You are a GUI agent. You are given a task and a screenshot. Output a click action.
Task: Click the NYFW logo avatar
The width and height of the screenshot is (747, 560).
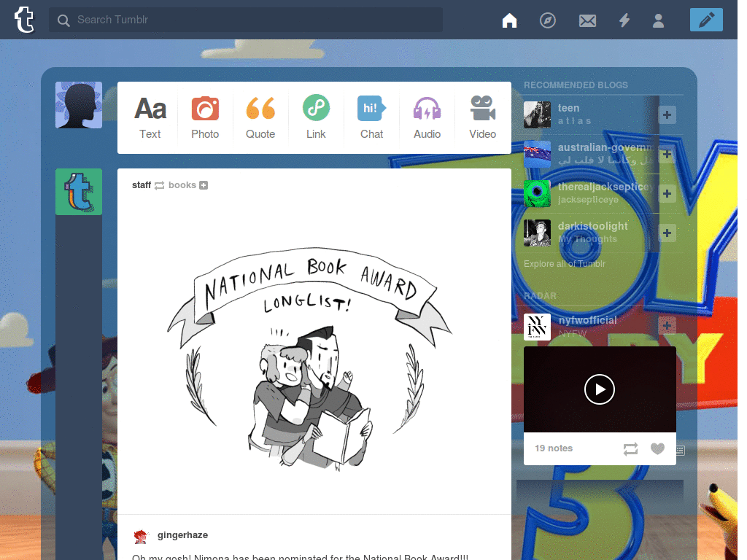coord(537,327)
